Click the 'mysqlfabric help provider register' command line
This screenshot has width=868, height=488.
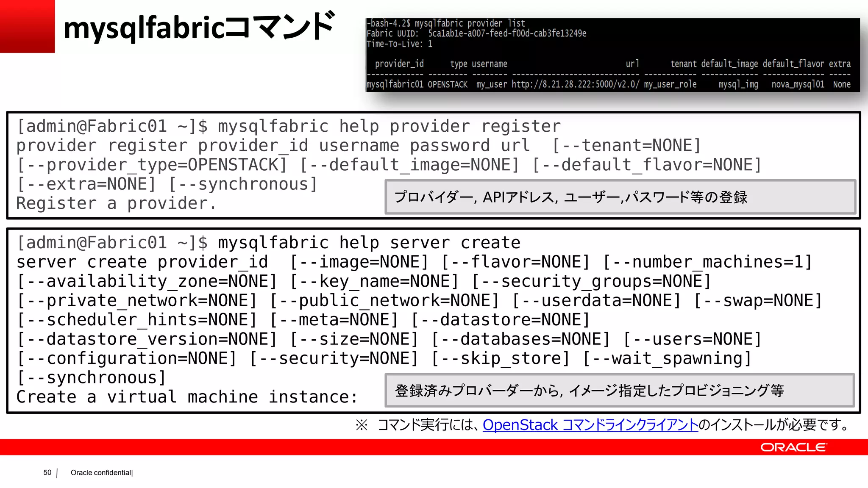point(288,126)
